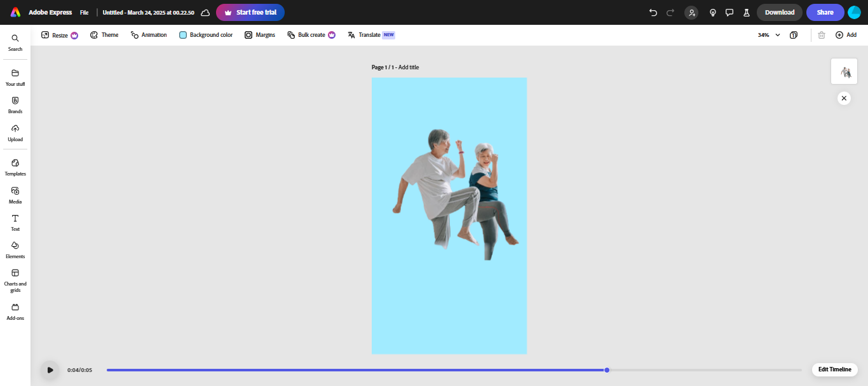Expand the 34% zoom dropdown
Image resolution: width=868 pixels, height=386 pixels.
coord(769,35)
